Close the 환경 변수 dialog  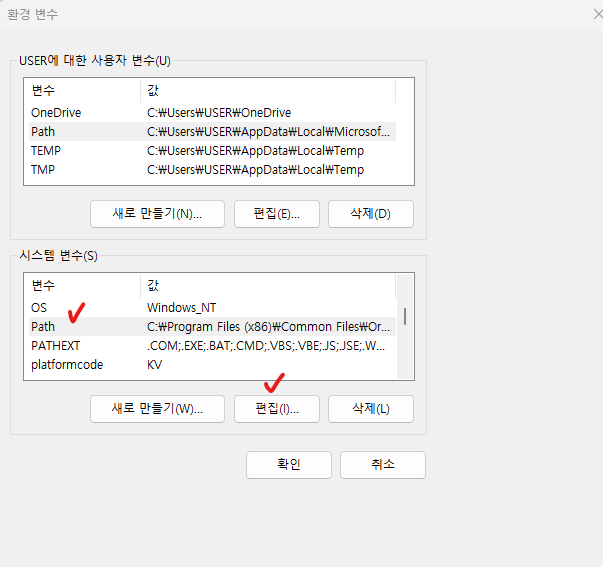[598, 15]
